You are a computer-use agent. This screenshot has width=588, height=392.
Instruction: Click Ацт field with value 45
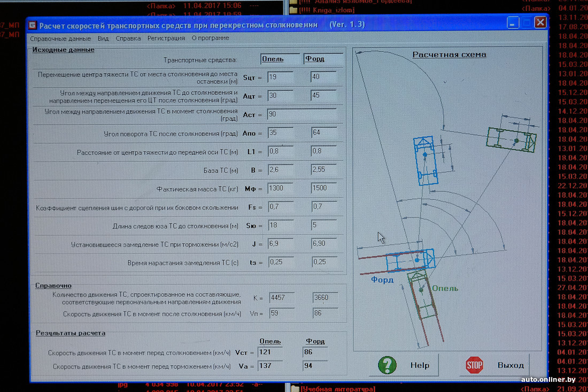point(323,96)
